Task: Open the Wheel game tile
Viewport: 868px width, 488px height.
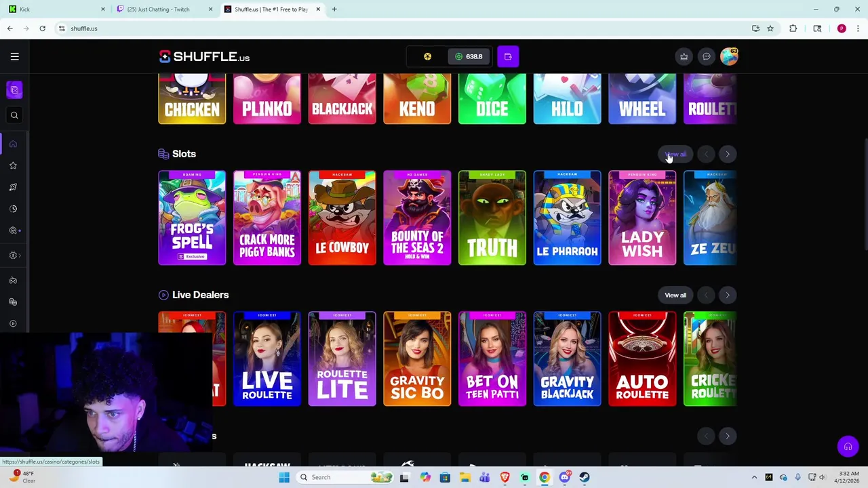Action: coord(642,99)
